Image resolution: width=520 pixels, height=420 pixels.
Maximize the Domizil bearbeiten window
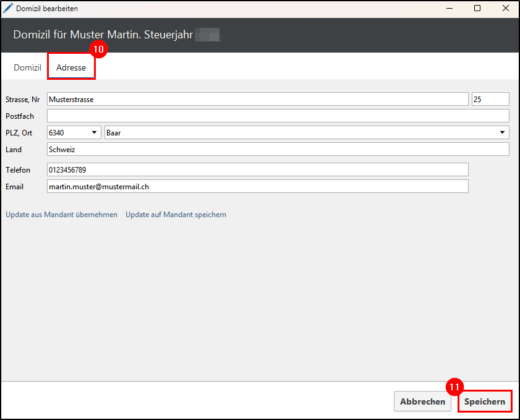(x=477, y=9)
